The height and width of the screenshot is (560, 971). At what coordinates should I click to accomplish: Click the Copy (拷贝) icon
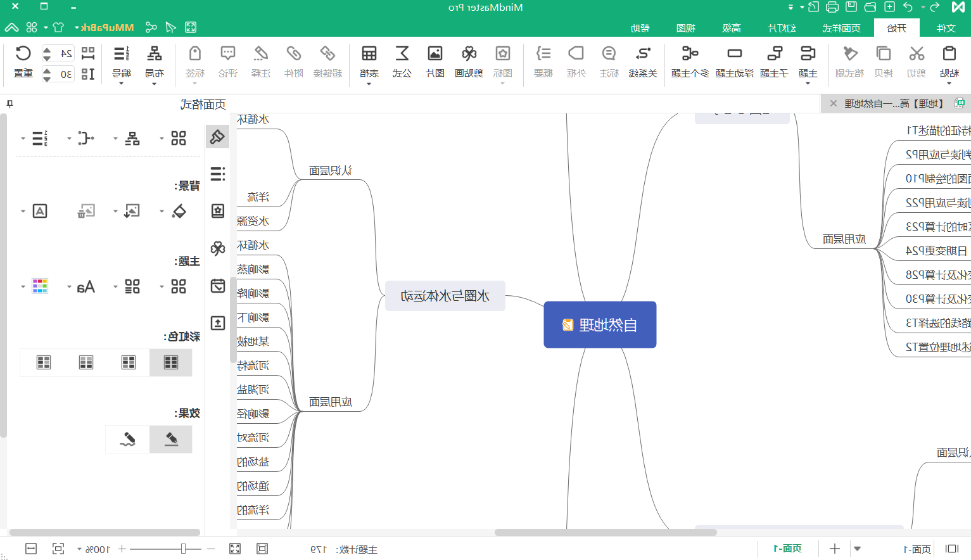click(x=883, y=54)
